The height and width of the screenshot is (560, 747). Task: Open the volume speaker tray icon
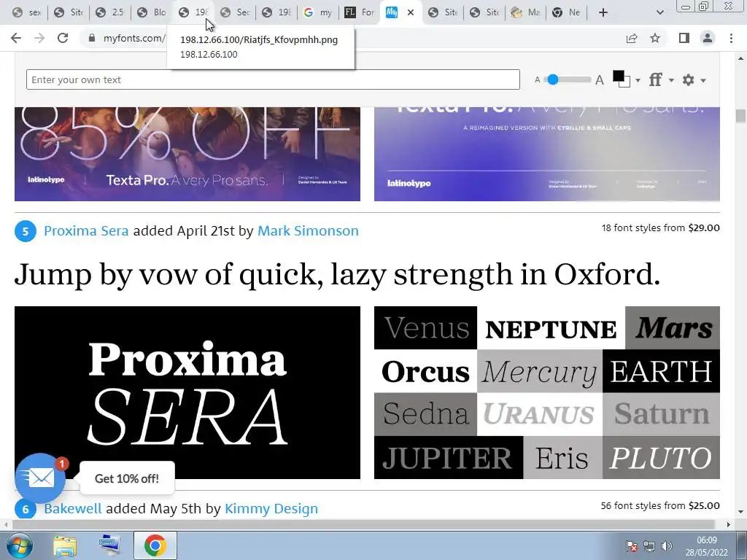pos(667,546)
